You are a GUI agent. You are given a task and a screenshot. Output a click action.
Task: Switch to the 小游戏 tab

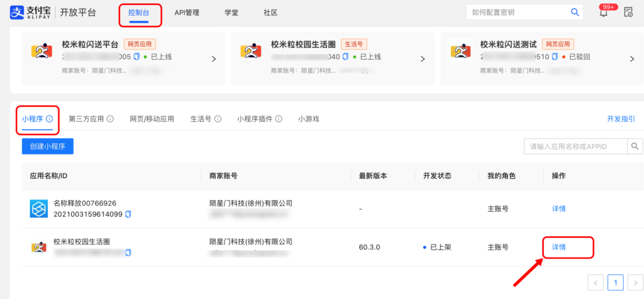[x=308, y=119]
